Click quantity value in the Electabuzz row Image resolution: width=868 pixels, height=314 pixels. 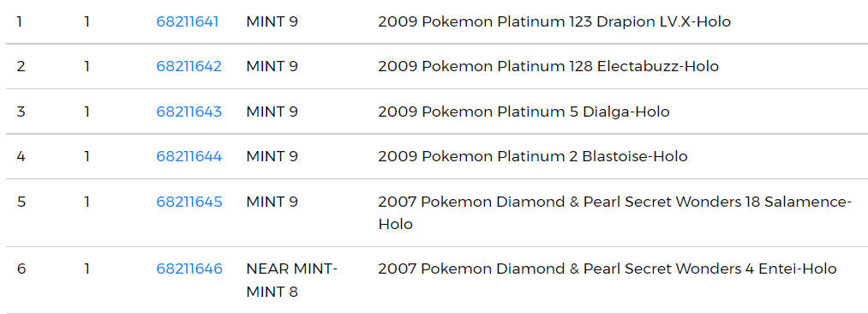87,66
